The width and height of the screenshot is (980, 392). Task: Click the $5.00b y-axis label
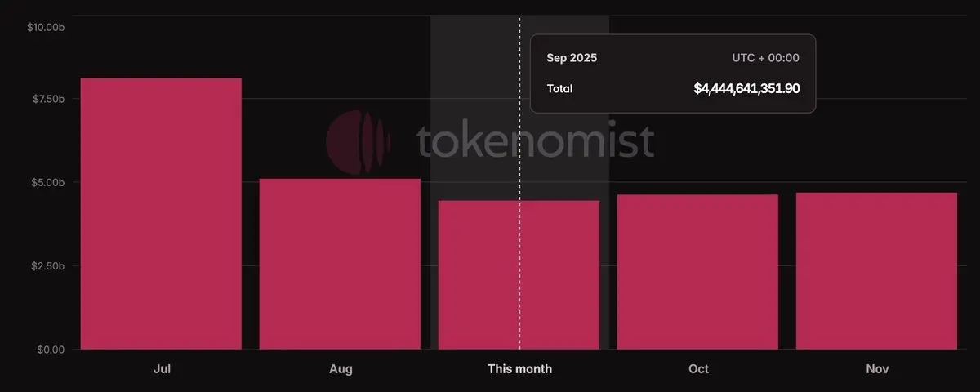(47, 182)
